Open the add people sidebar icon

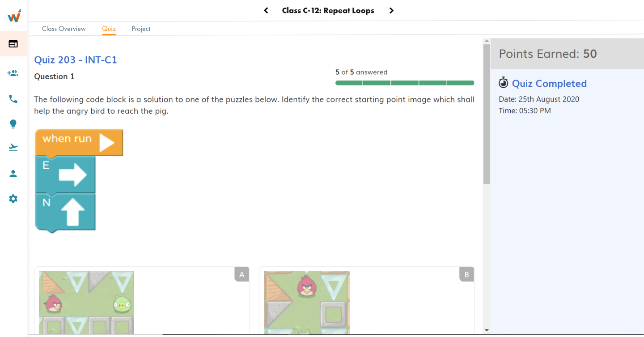[x=13, y=73]
